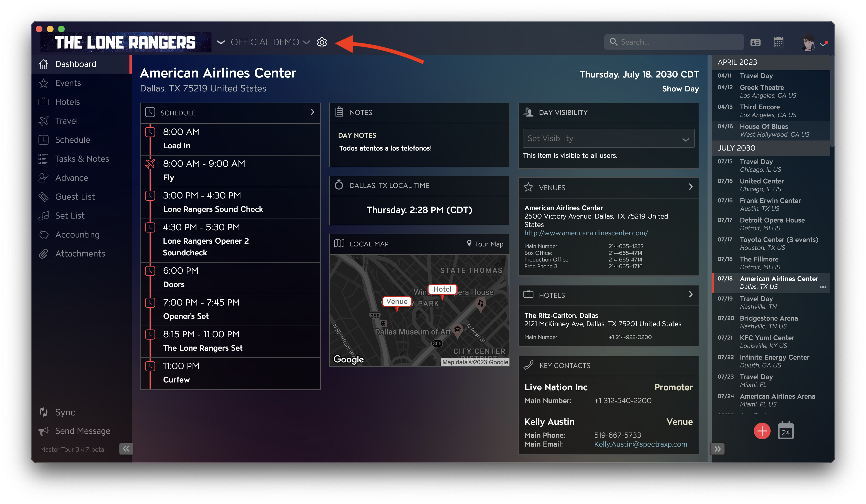This screenshot has width=866, height=504.
Task: Open americanairlinescenter.com venue link
Action: 586,233
